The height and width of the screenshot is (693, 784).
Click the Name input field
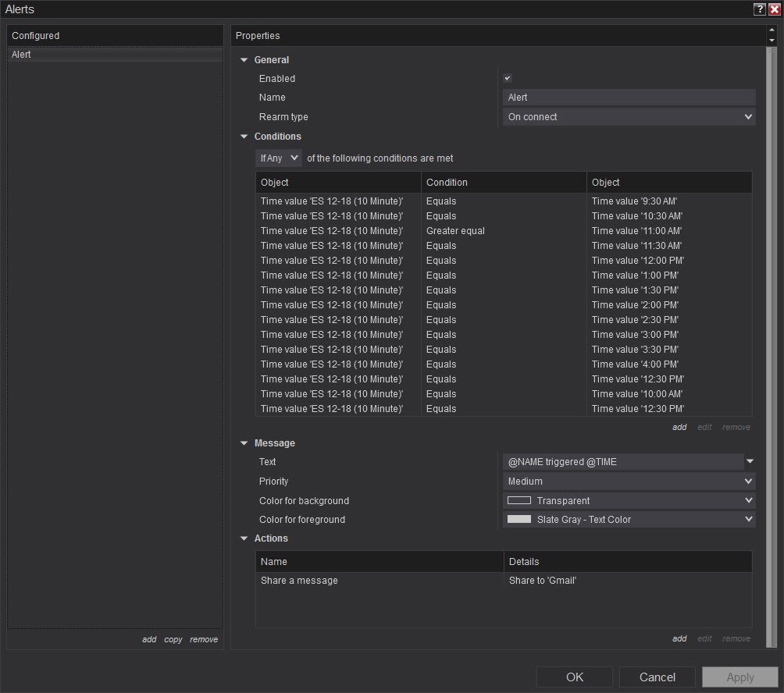pos(629,98)
